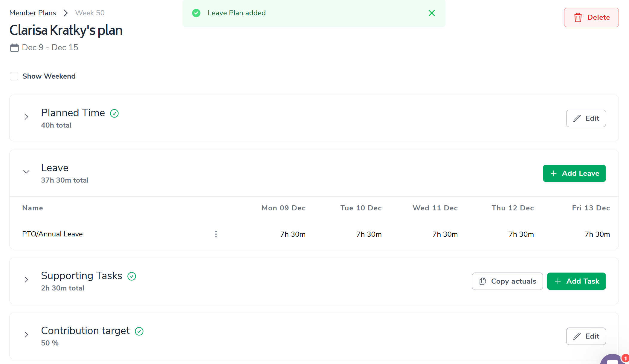Click the Week 50 breadcrumb item
The image size is (629, 364).
pos(90,13)
